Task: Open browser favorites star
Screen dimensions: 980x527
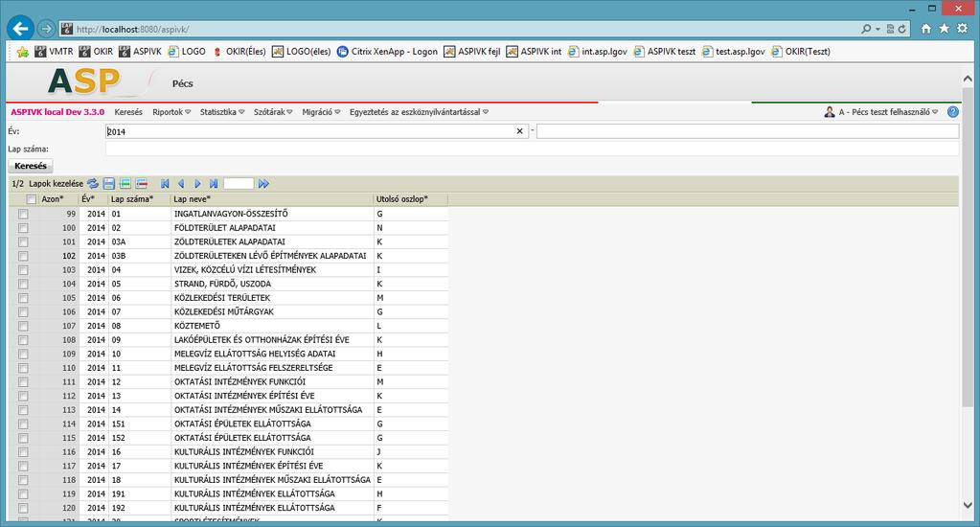Action: tap(944, 29)
